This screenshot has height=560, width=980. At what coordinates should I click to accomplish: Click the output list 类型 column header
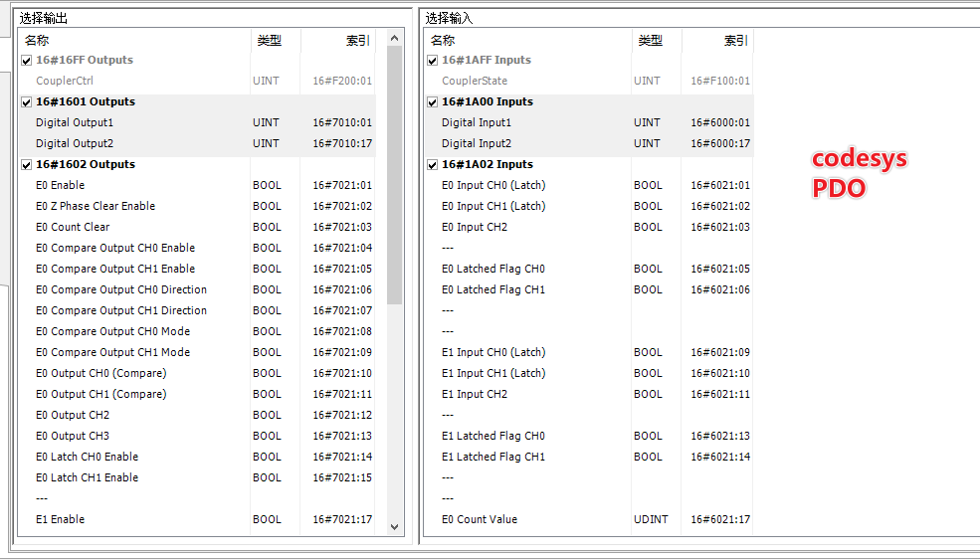tap(276, 41)
